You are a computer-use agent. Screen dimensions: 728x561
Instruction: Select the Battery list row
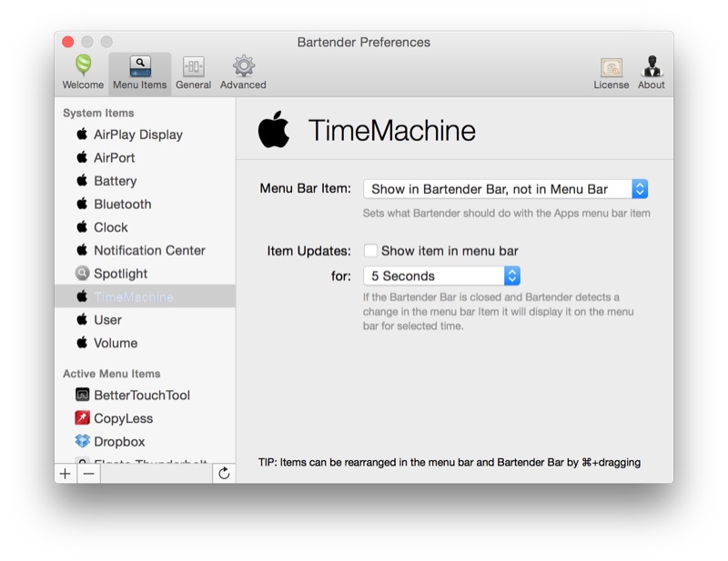146,181
